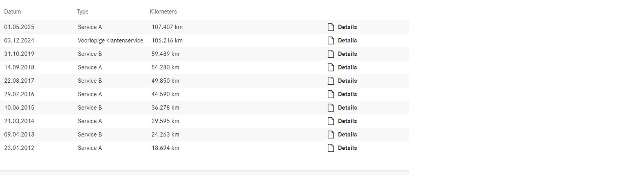644x175 pixels.
Task: Click the Type column header
Action: pyautogui.click(x=83, y=12)
